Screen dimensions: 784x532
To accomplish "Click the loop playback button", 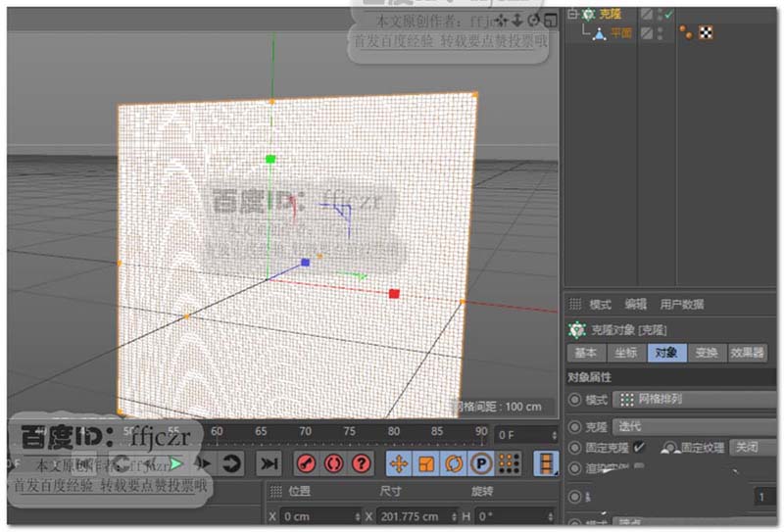I will [x=231, y=464].
